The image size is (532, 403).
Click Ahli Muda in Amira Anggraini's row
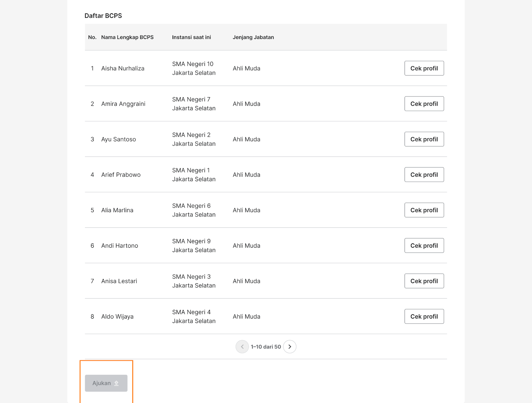(x=246, y=104)
